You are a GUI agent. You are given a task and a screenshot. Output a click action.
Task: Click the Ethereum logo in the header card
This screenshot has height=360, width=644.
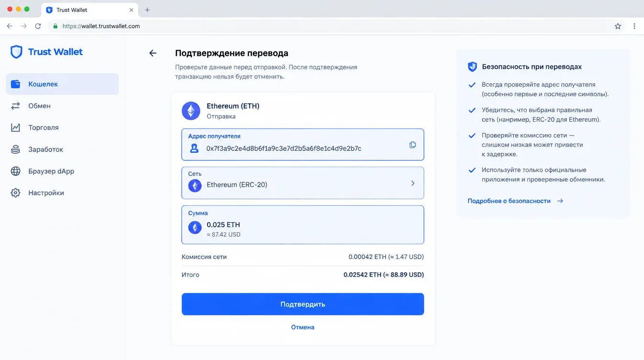[191, 111]
